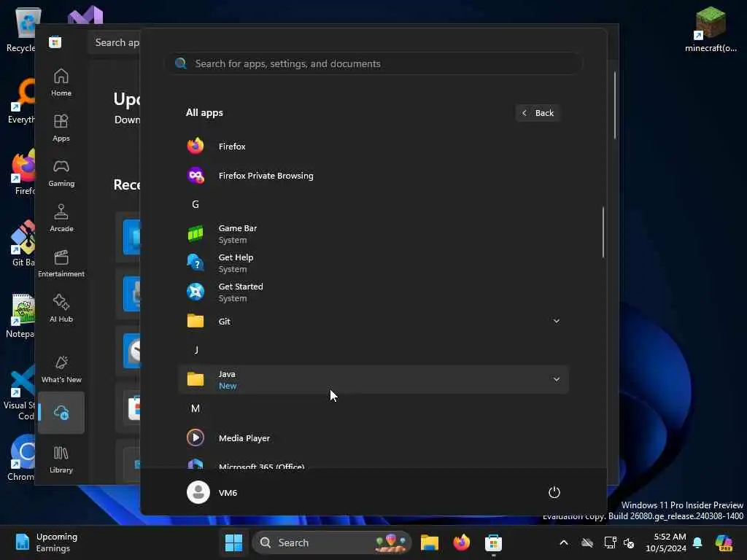Screen dimensions: 747x560
Task: Jump to letter G section header
Action: pos(196,204)
